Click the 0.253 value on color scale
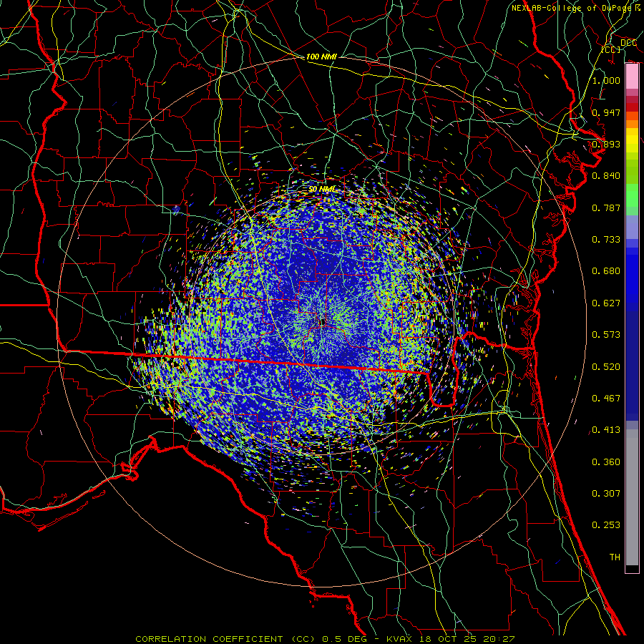Screen dimensions: 644x644 click(606, 525)
